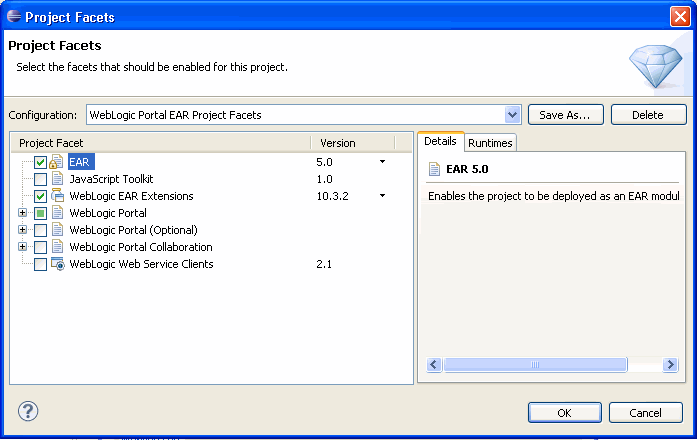Screen dimensions: 697x440
Task: Click the Project Facet column header
Action: click(161, 143)
